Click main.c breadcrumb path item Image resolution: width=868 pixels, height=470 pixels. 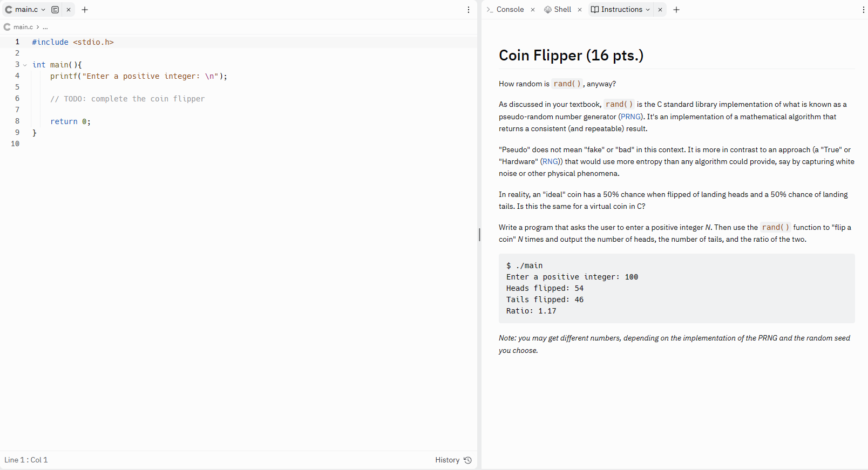[23, 27]
